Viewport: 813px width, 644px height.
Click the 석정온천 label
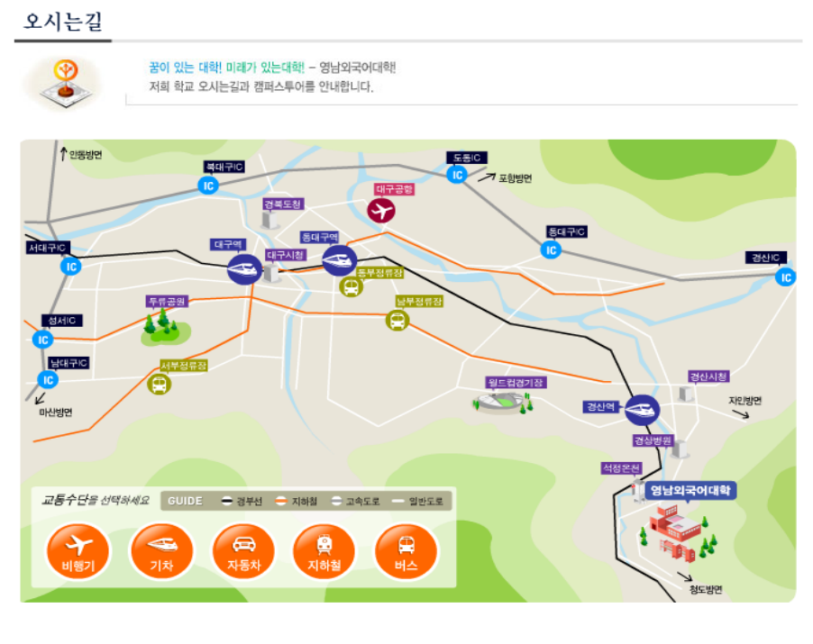click(621, 467)
